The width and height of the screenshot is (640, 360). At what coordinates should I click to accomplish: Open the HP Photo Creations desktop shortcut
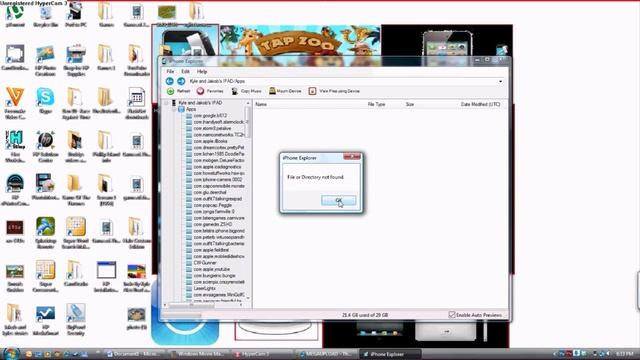[45, 60]
